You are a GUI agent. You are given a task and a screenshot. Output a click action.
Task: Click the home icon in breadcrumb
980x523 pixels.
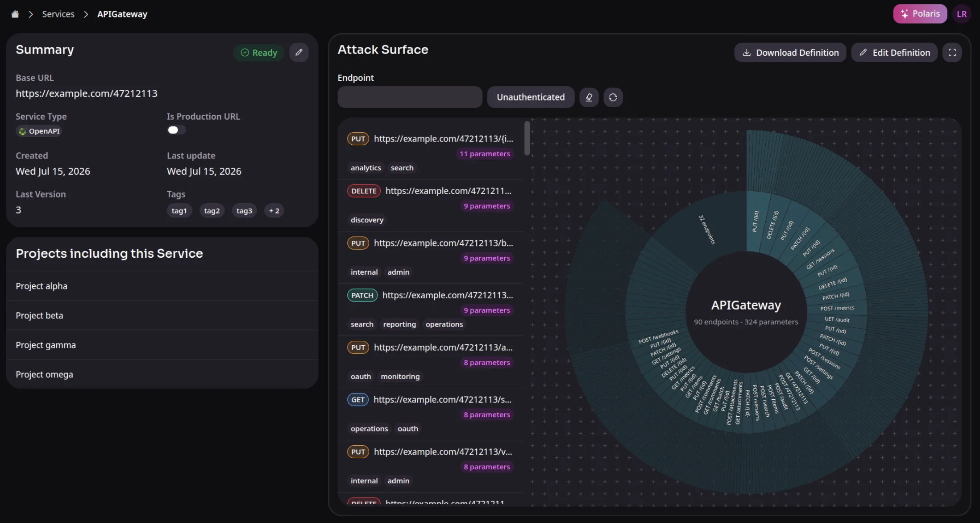[15, 14]
